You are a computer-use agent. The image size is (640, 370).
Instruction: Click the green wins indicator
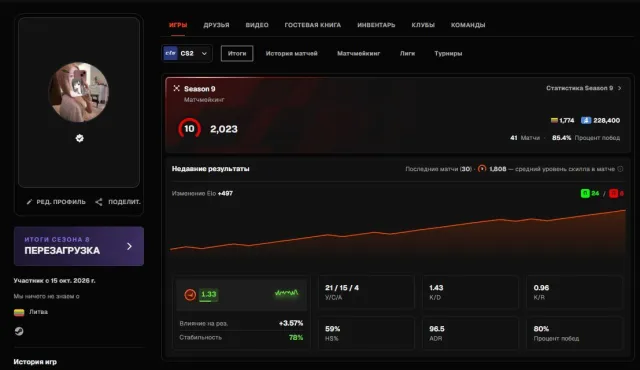[590, 193]
